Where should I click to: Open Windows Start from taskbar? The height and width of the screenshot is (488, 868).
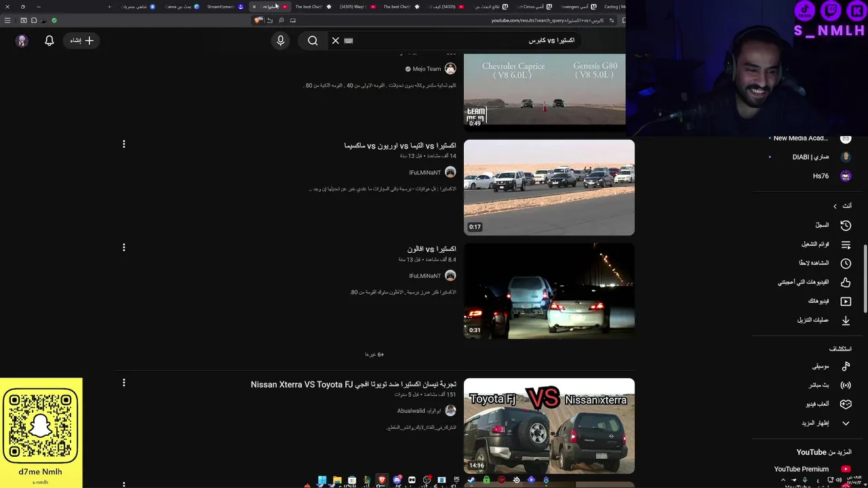[322, 481]
